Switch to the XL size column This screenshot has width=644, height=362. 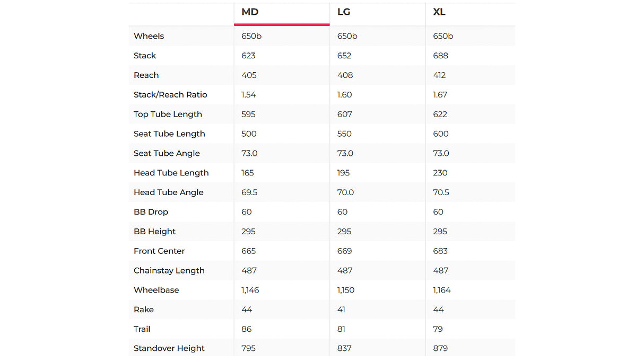pyautogui.click(x=439, y=12)
